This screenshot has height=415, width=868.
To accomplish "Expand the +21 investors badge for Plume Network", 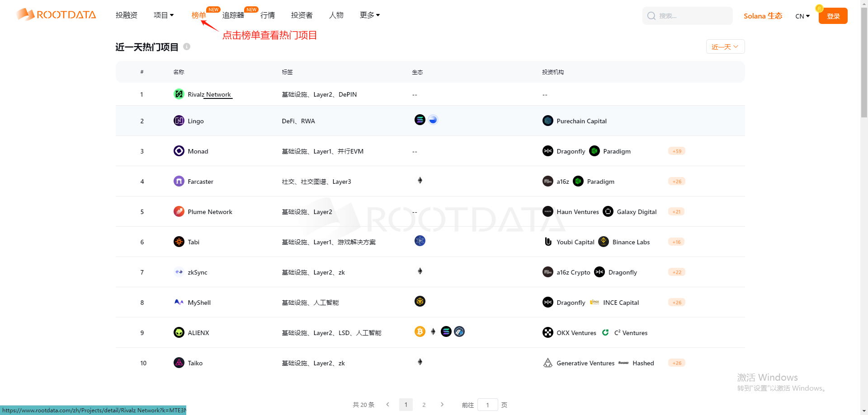I will [676, 211].
